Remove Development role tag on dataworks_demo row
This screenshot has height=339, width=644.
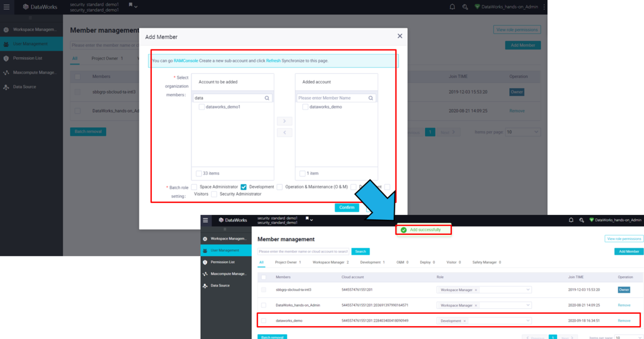point(464,321)
